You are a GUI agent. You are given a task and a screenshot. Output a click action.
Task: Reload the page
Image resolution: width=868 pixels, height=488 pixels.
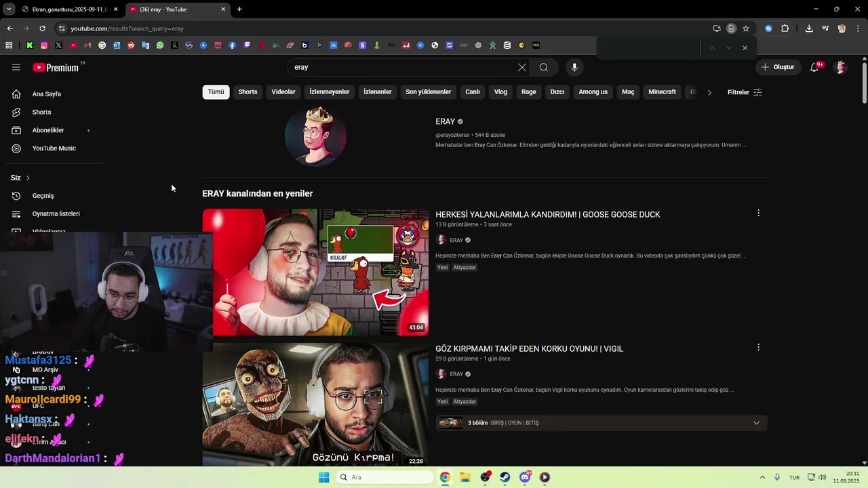[42, 28]
